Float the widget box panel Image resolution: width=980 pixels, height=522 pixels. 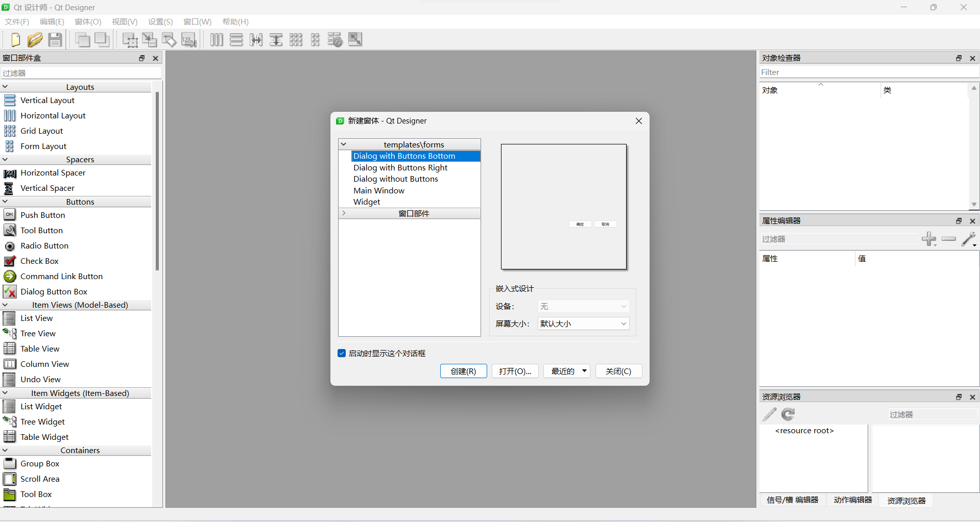[x=142, y=58]
